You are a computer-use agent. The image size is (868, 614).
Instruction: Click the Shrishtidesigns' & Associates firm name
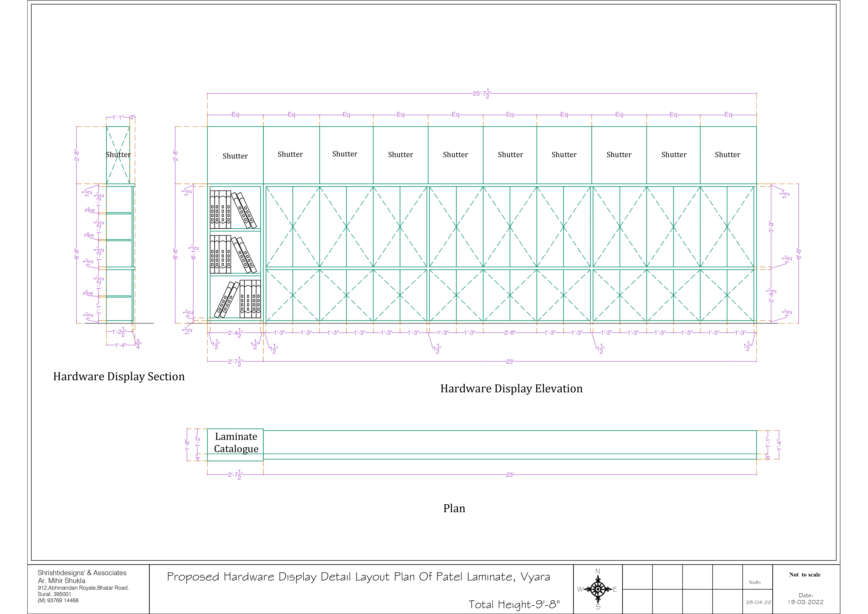click(82, 573)
